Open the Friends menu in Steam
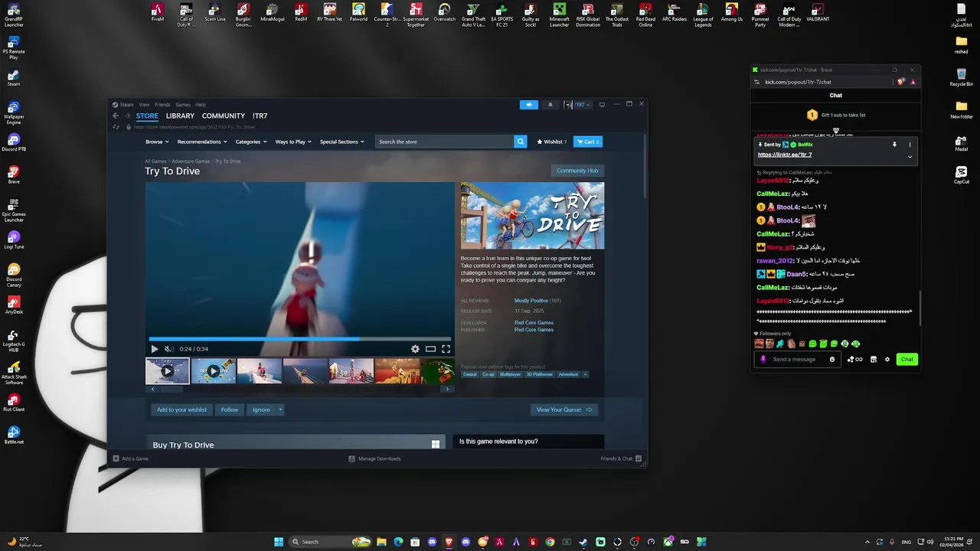 click(162, 104)
